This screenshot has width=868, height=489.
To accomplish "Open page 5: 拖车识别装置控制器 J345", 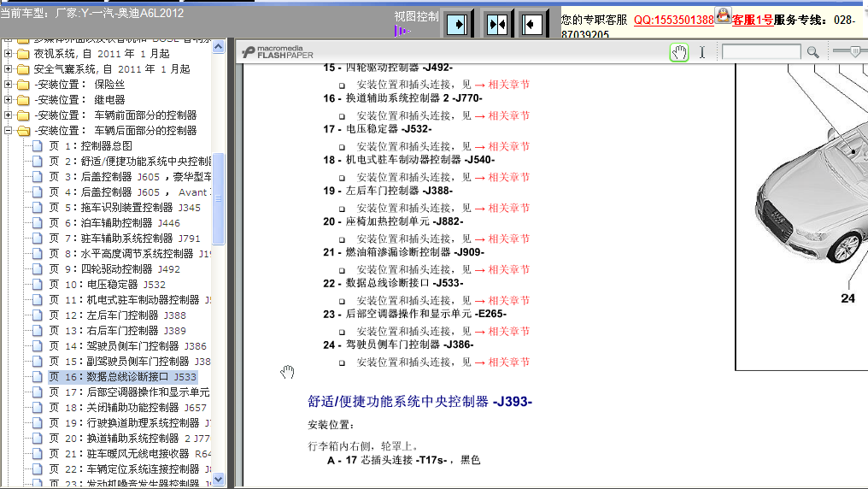I will coord(125,207).
